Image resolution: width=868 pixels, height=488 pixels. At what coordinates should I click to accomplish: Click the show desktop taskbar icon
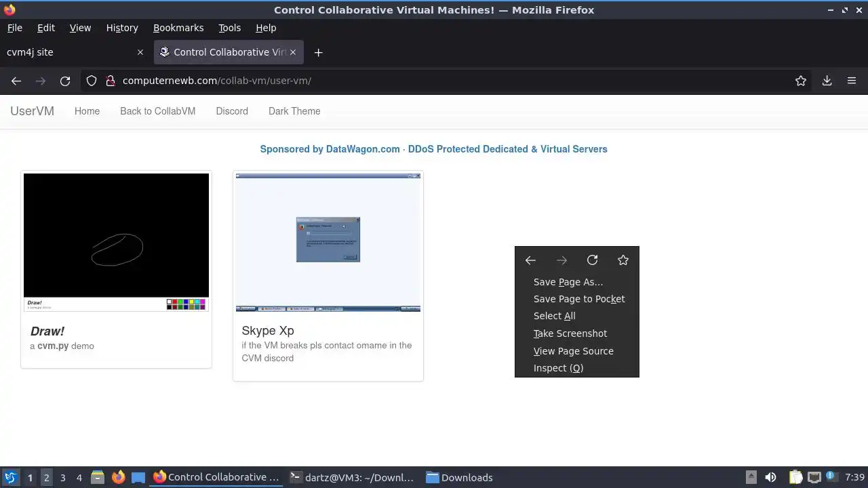[x=138, y=477]
